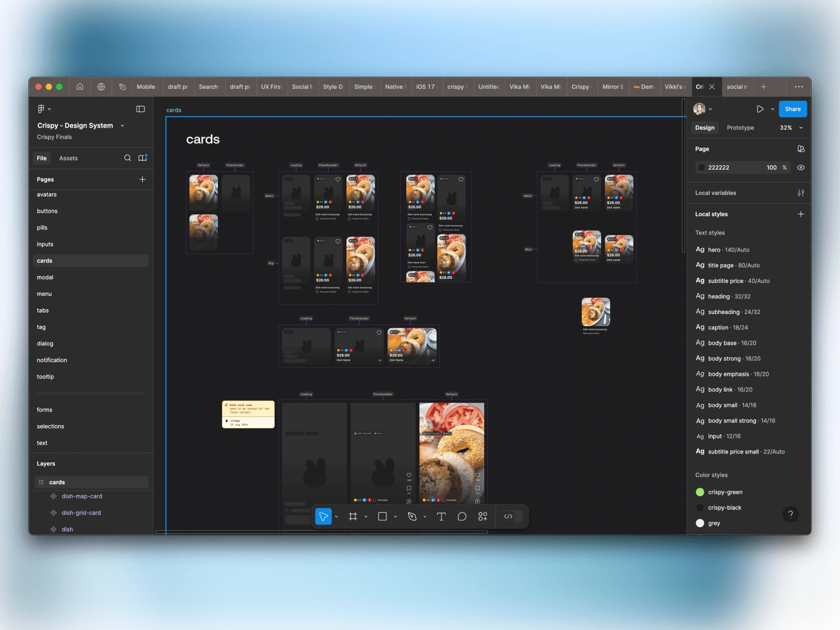
Task: Toggle page background visibility eye icon
Action: pos(801,167)
